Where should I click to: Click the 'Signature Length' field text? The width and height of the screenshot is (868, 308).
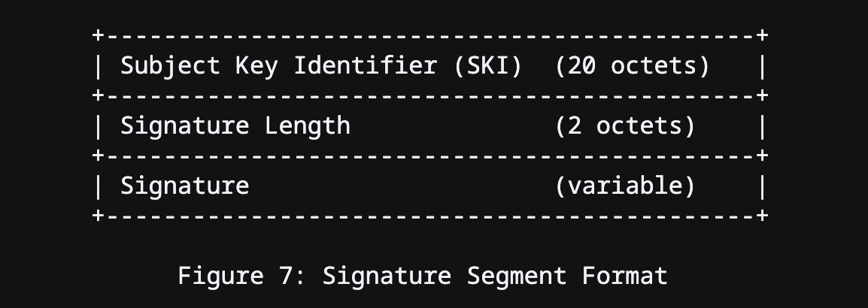[x=235, y=126]
